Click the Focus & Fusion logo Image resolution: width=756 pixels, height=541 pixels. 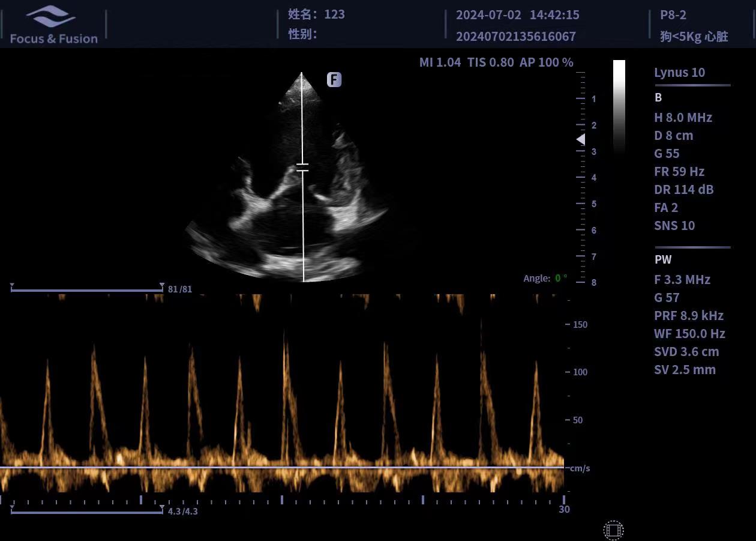tap(53, 26)
